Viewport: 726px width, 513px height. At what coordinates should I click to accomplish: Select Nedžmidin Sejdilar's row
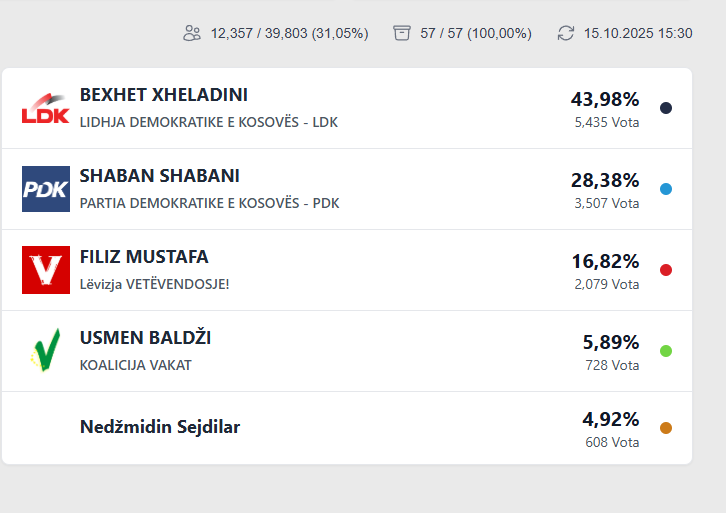(160, 427)
